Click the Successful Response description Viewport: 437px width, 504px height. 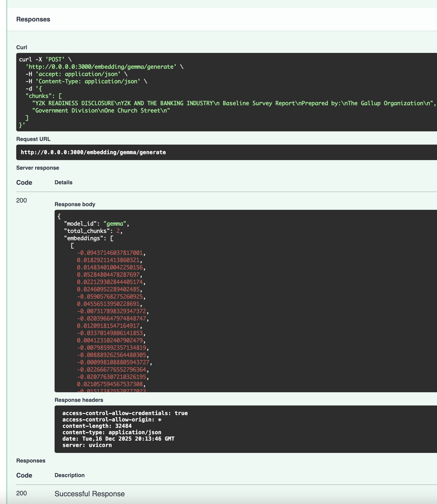90,494
